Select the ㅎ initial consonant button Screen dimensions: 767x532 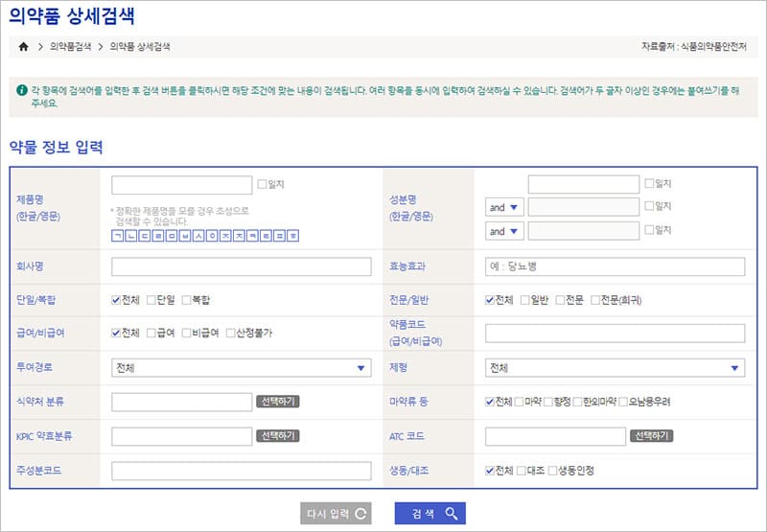tap(292, 235)
